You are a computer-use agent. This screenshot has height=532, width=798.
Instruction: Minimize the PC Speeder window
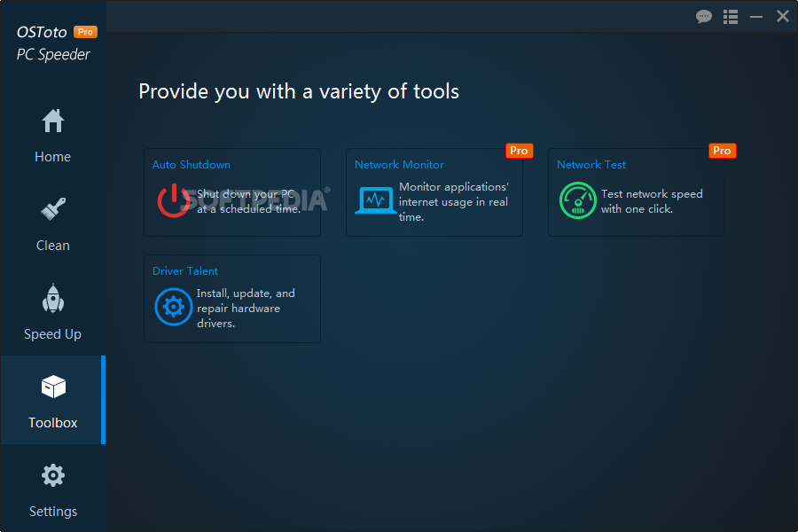[756, 17]
